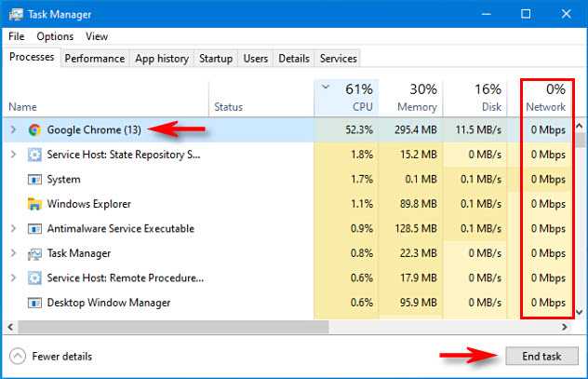Sort by the CPU column header
Viewport: 588px width, 379px height.
tap(346, 99)
